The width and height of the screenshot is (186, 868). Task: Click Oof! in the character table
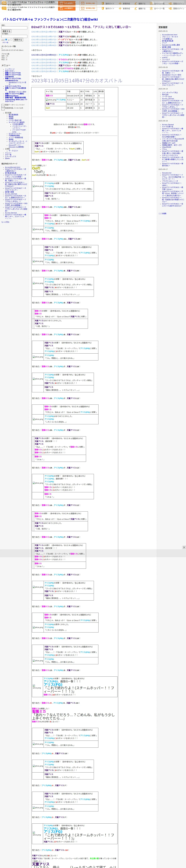tap(48, 108)
